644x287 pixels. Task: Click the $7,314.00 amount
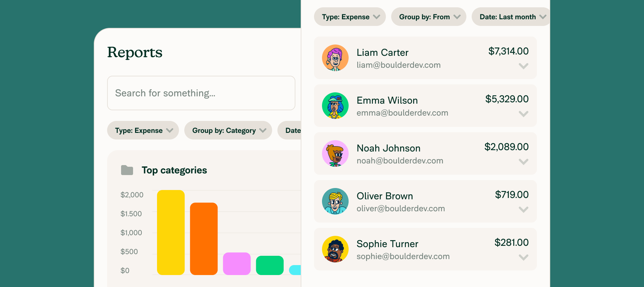pos(508,51)
